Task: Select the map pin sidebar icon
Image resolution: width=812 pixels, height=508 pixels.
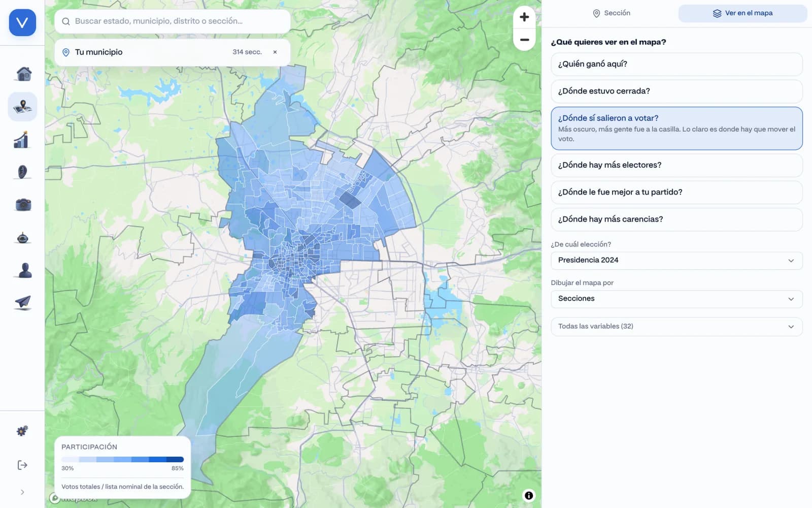Action: pyautogui.click(x=23, y=107)
